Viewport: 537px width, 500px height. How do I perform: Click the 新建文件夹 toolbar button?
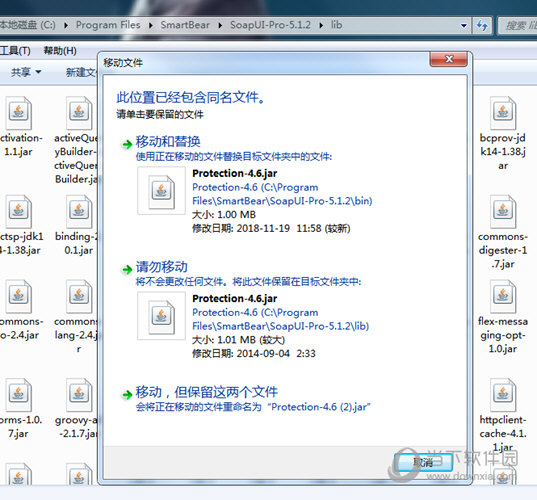coord(82,72)
